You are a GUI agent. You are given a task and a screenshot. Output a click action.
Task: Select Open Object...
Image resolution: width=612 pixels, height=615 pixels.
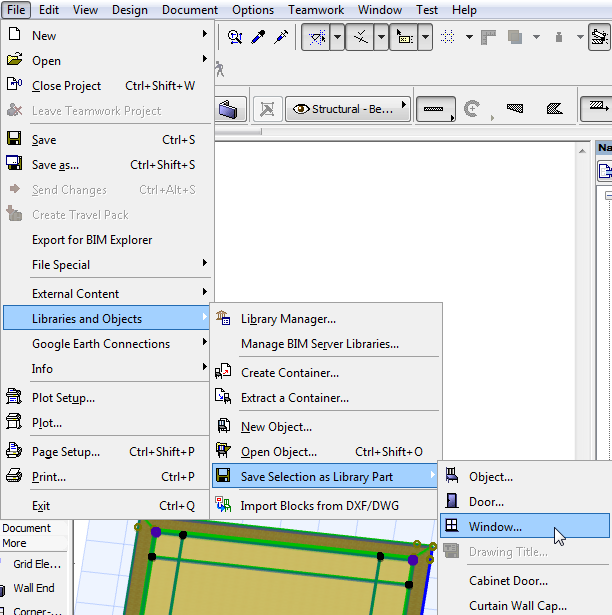click(326, 452)
